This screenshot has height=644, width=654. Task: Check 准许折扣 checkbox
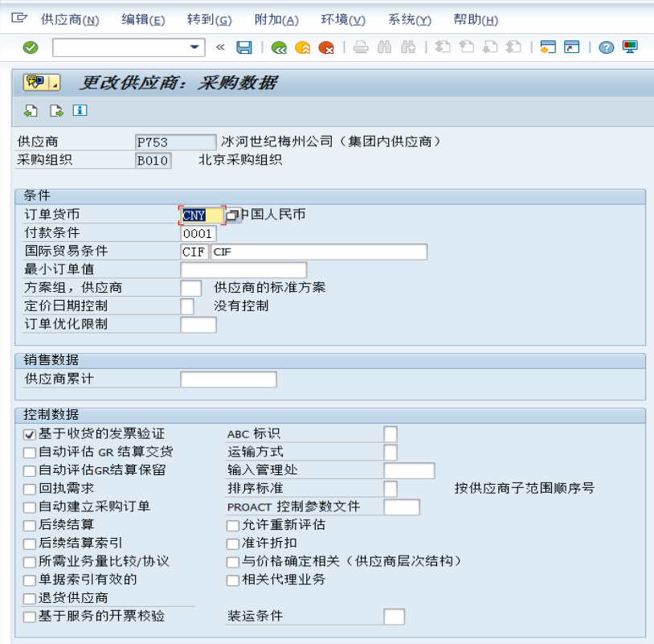232,544
